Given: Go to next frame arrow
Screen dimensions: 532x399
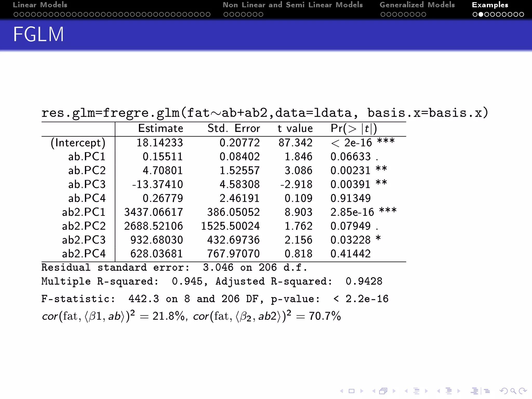Looking at the screenshot, I should 394,391.
